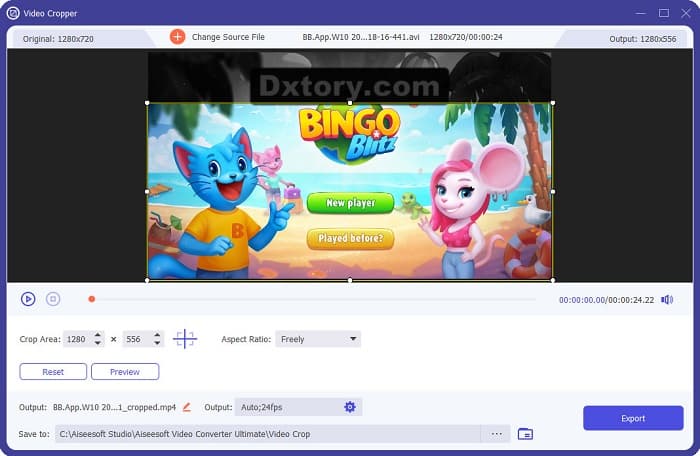Click the Original: 1280x720 label

(58, 39)
